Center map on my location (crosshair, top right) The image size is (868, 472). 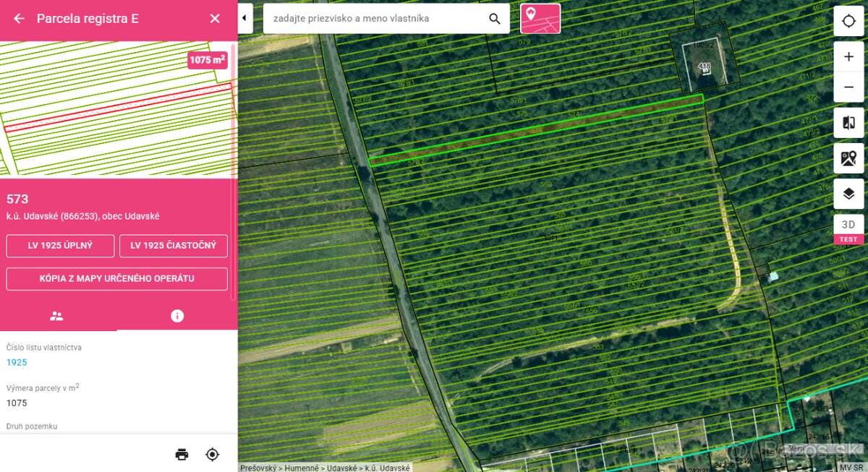[x=848, y=21]
